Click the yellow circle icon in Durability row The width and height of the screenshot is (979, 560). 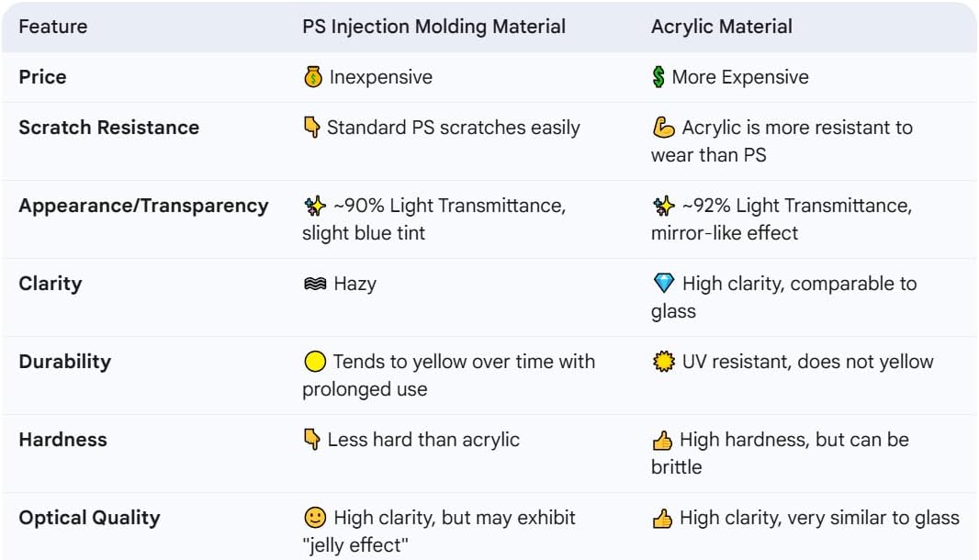(x=314, y=362)
